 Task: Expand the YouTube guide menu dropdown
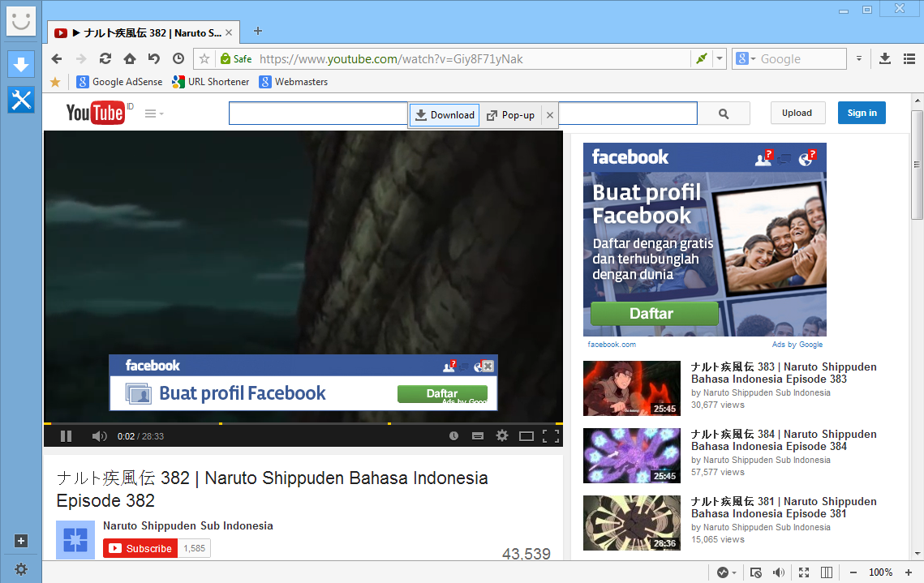pos(154,114)
